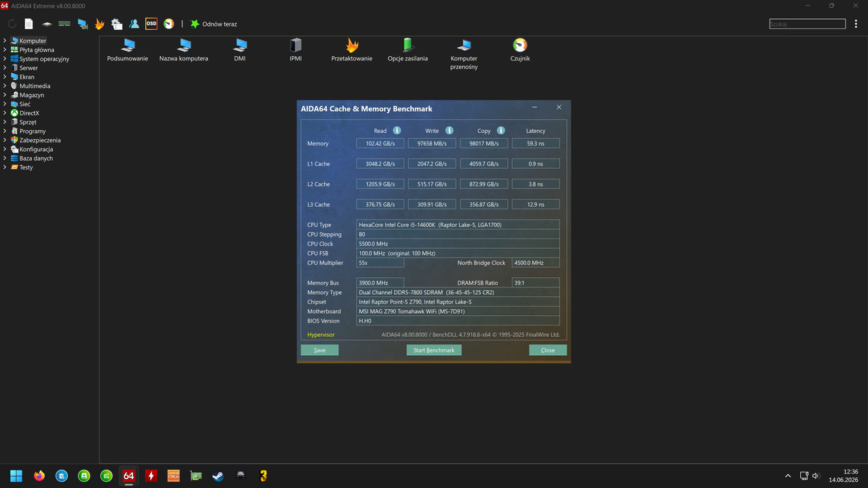Click the Read info icon
868x488 pixels.
pyautogui.click(x=397, y=131)
